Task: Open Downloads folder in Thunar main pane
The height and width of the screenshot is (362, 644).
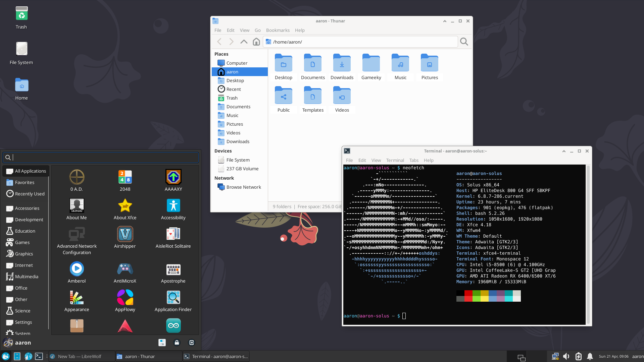Action: click(342, 67)
